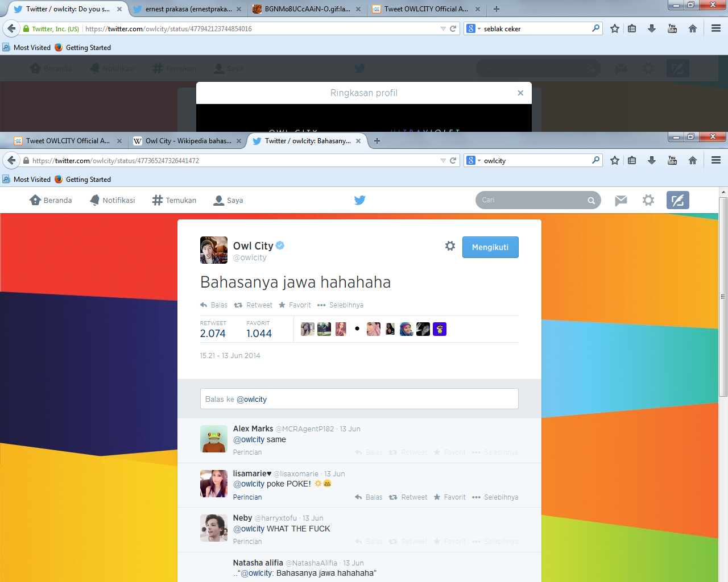Open lisamarie profile name
728x582 pixels.
[x=252, y=473]
